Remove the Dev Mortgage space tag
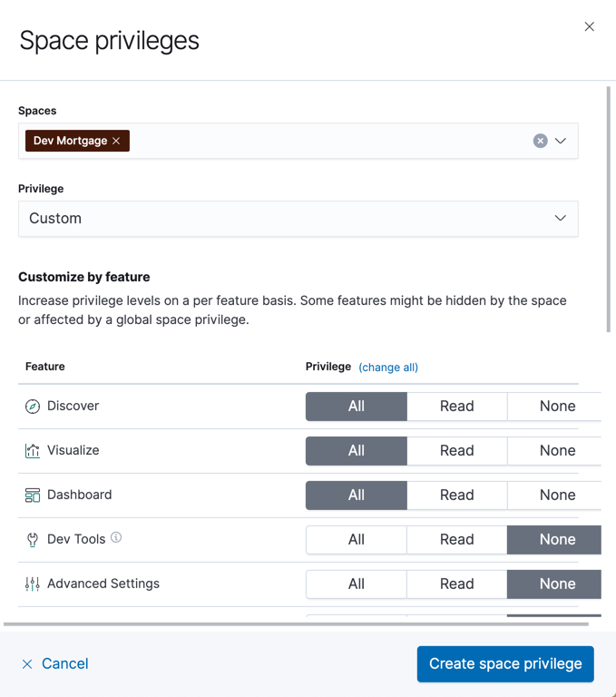616x697 pixels. click(x=116, y=141)
